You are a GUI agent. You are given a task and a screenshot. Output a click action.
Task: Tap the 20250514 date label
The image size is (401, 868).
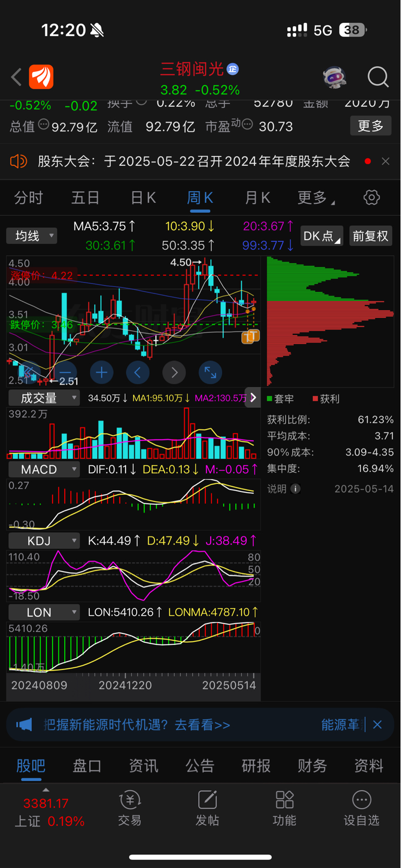pyautogui.click(x=229, y=685)
